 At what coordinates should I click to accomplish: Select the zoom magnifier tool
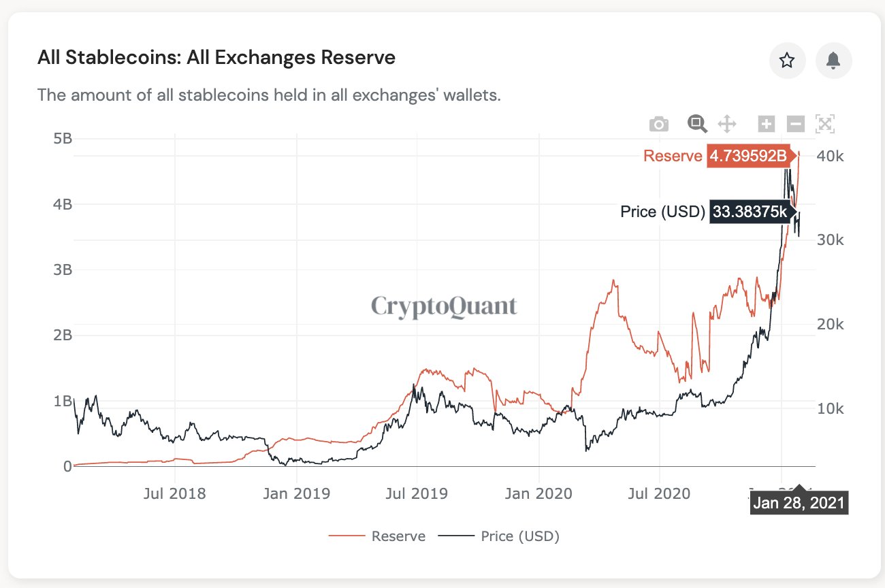[697, 124]
